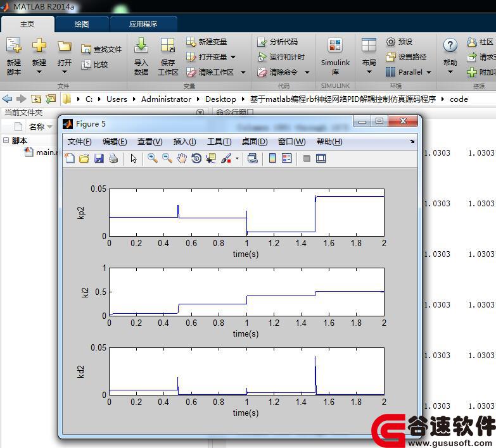This screenshot has width=496, height=448.
Task: Click the Analyze Code (分析代码) button
Action: 277,42
